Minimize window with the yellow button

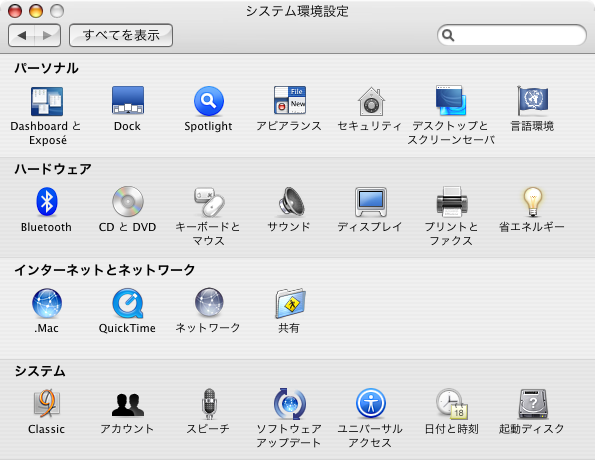point(36,11)
